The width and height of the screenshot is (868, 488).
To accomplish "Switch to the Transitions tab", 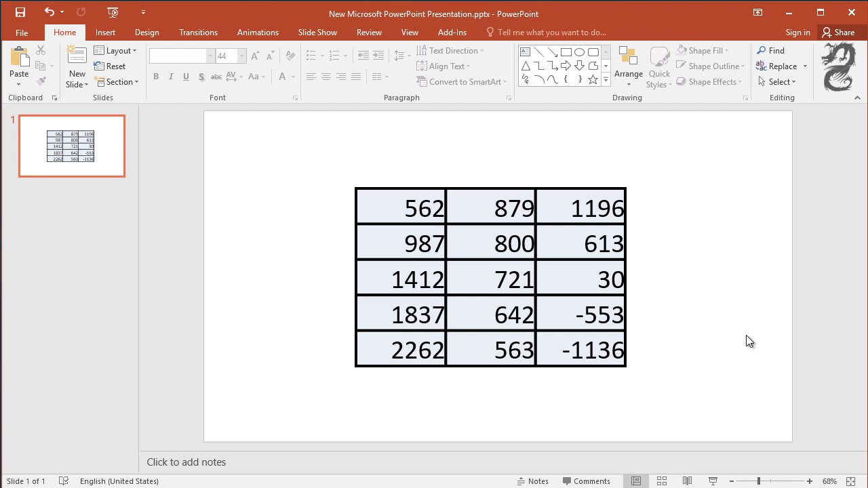I will point(198,33).
